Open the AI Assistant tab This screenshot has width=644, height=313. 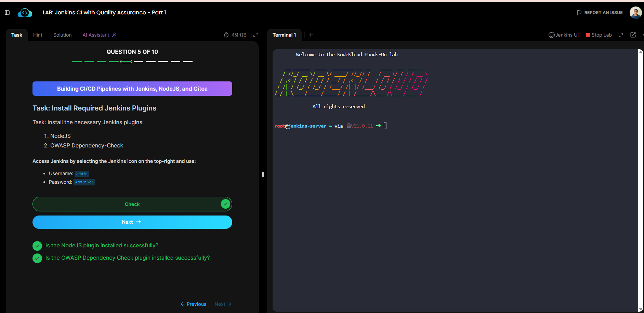100,35
